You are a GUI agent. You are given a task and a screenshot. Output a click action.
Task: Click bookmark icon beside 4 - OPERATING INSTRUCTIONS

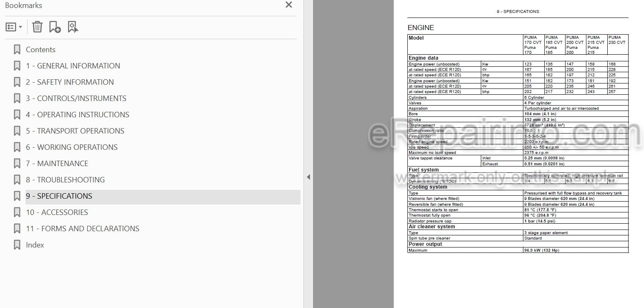tap(17, 115)
